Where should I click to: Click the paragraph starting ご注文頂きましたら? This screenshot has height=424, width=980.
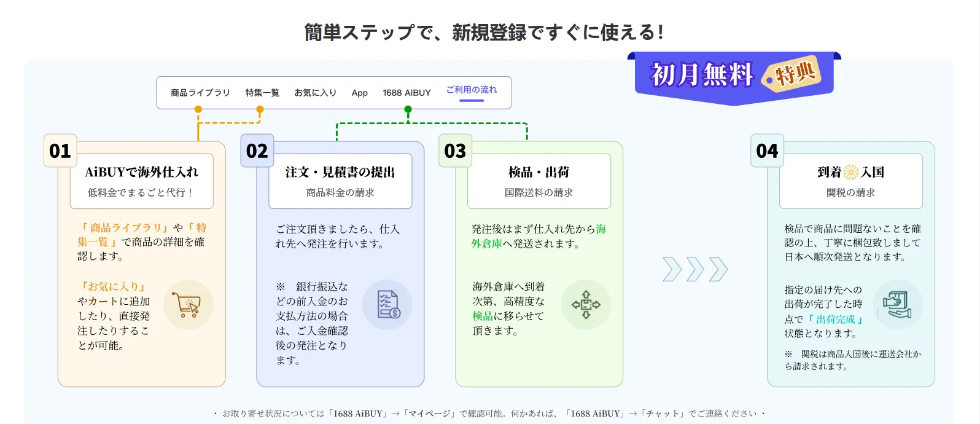click(338, 237)
